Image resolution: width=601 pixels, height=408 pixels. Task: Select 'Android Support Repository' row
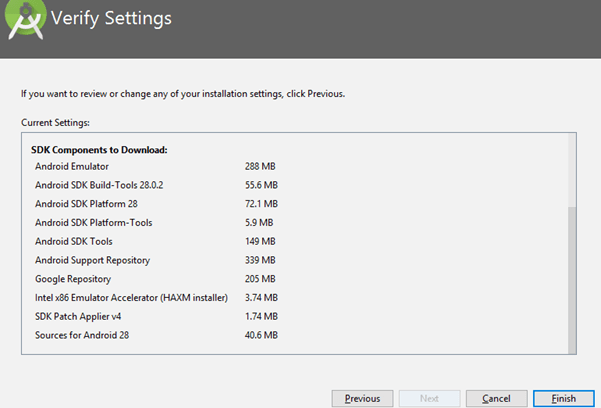(x=92, y=260)
